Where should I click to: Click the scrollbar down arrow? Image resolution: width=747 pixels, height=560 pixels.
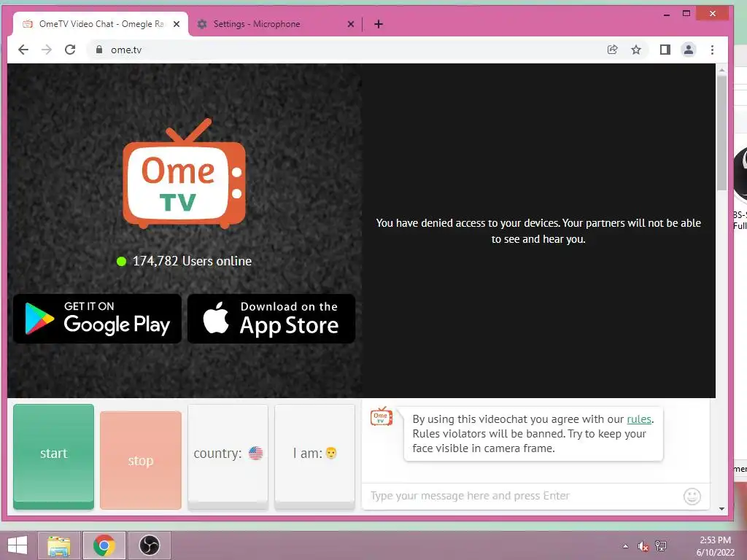coord(721,508)
